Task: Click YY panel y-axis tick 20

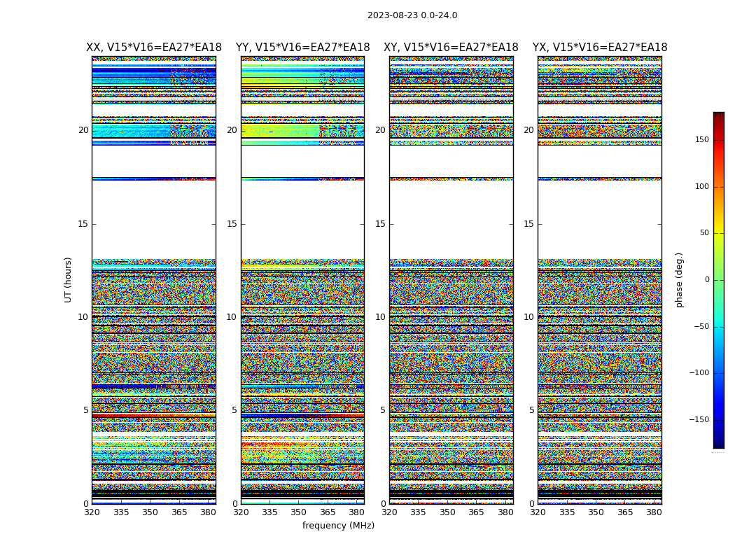Action: point(232,130)
